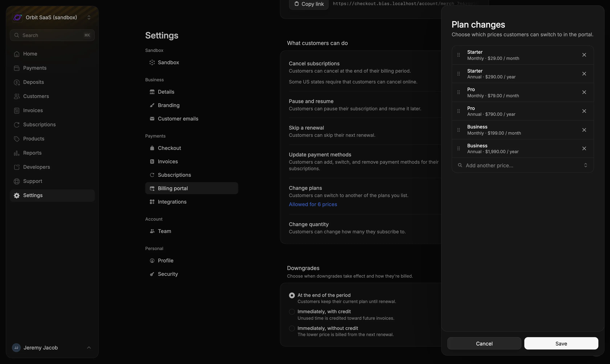Remove the Business Monthly $199.00 price
Image resolution: width=610 pixels, height=364 pixels.
(584, 130)
